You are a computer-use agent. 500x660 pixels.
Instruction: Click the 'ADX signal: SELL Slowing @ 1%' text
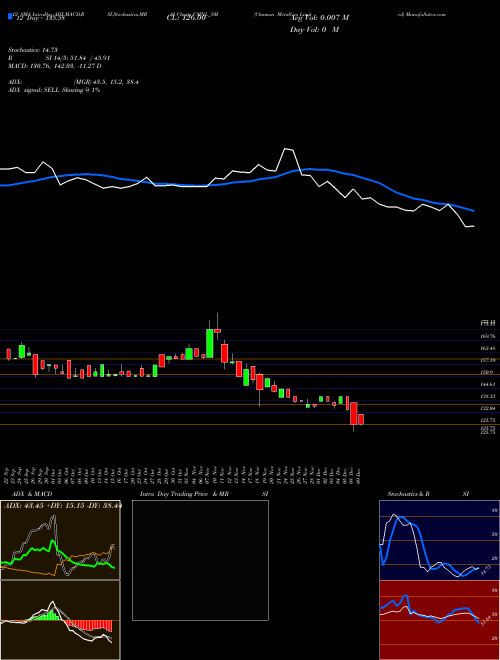(x=54, y=90)
